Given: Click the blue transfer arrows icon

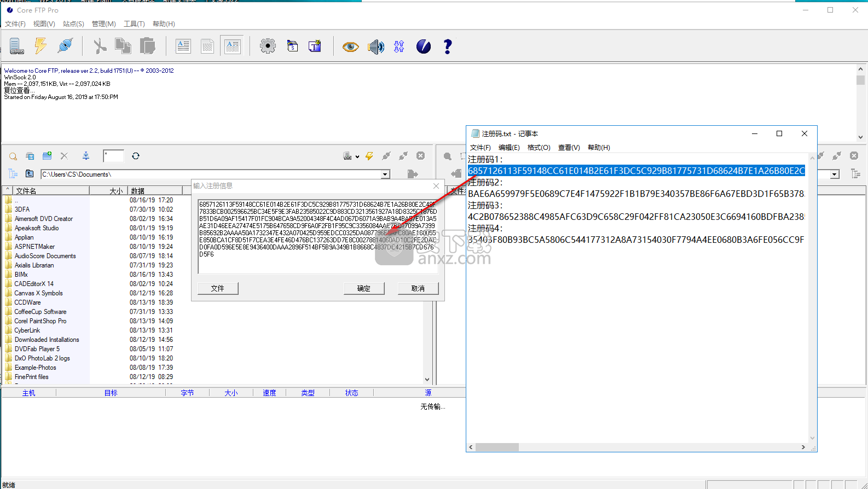Looking at the screenshot, I should click(x=399, y=46).
